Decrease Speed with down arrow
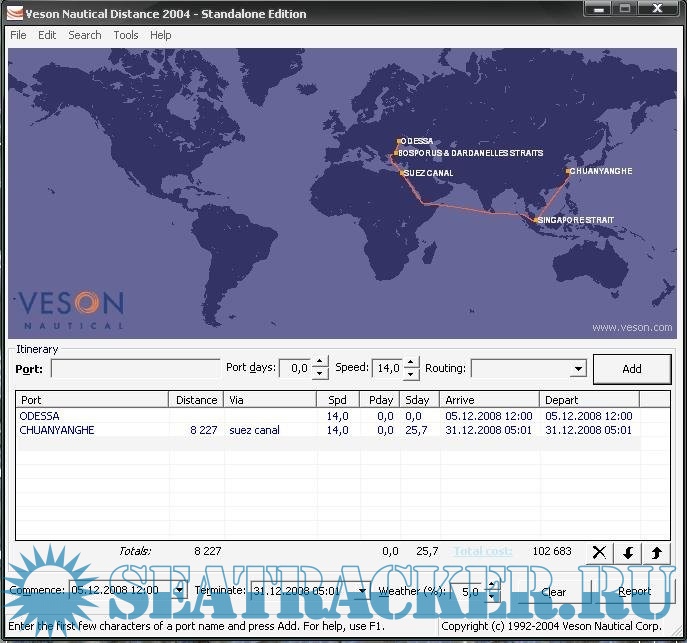This screenshot has height=643, width=687. (412, 374)
